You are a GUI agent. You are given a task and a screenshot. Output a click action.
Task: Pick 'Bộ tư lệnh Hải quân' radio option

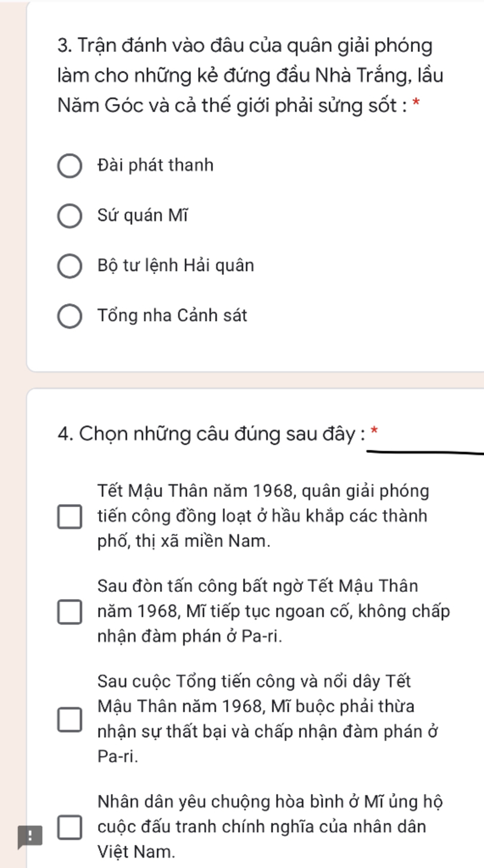(69, 266)
